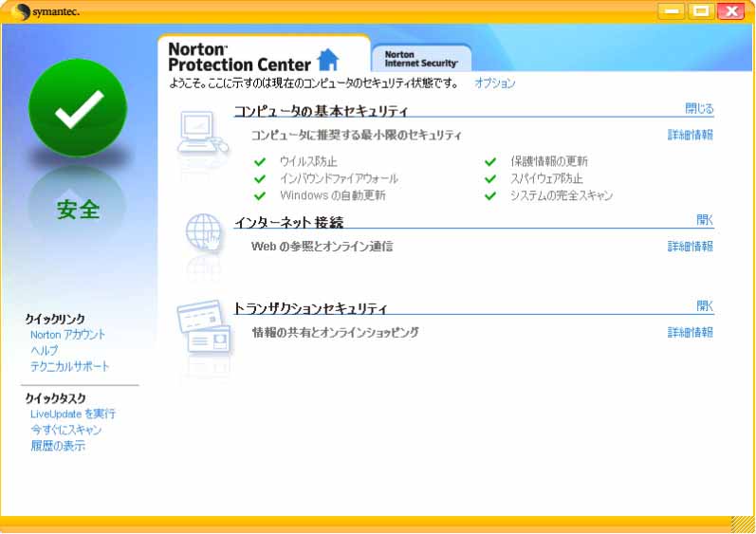Open the ヘルプ quick link
This screenshot has height=534, width=756.
44,351
